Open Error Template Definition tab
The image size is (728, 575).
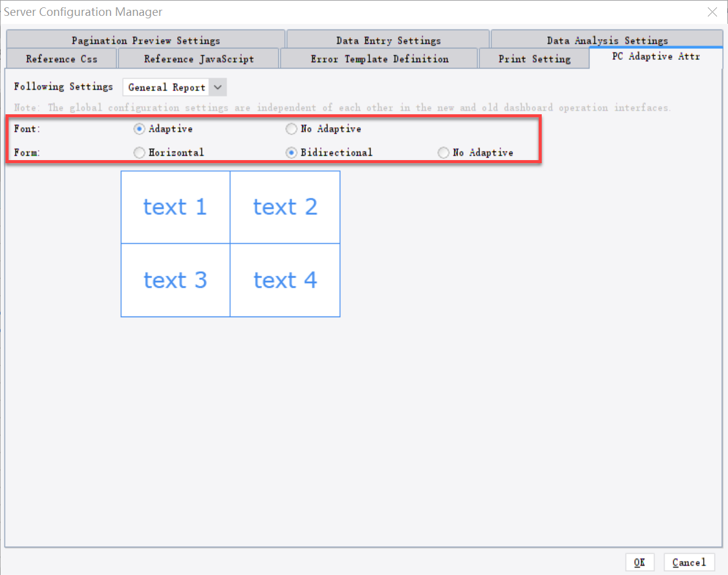click(379, 59)
